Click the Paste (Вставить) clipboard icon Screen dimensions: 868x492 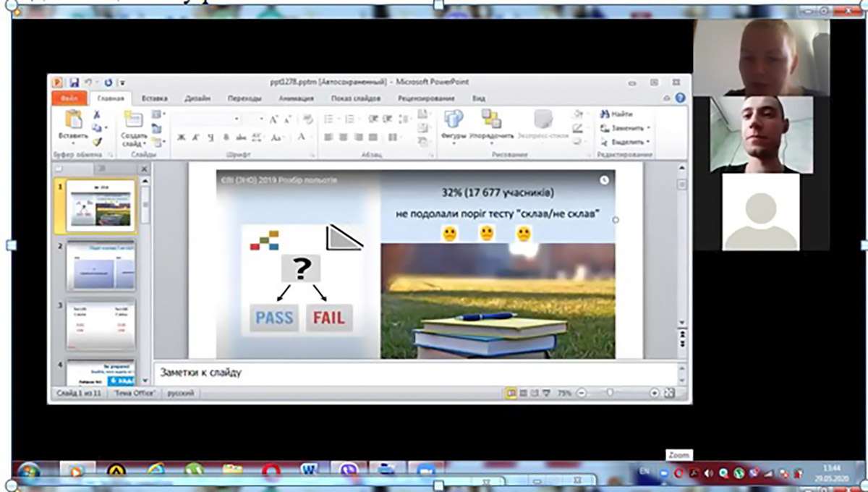73,120
